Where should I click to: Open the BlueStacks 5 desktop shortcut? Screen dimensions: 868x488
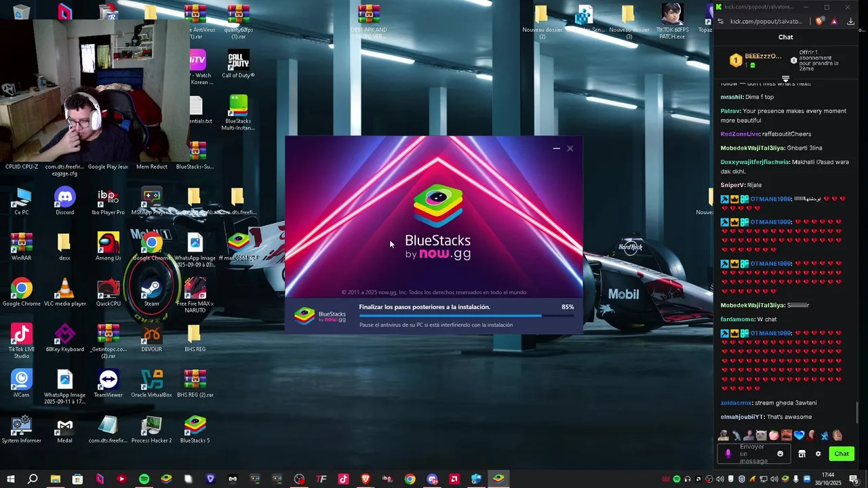[195, 429]
